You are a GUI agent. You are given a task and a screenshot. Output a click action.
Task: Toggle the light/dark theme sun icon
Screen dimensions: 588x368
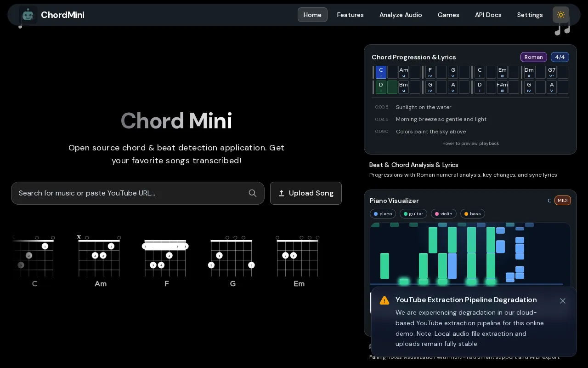point(561,15)
